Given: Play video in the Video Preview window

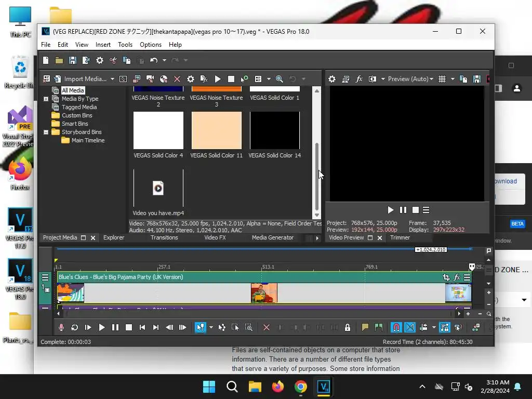Looking at the screenshot, I should click(391, 210).
